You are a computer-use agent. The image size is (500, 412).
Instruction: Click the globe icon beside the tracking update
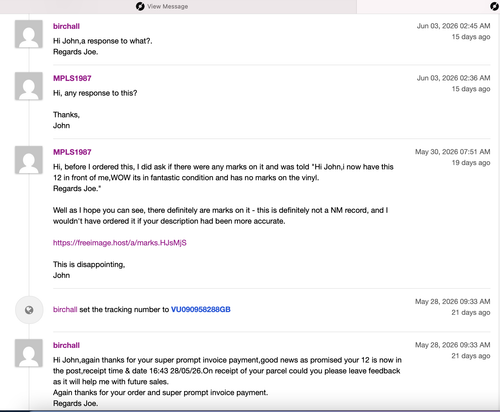(x=29, y=310)
